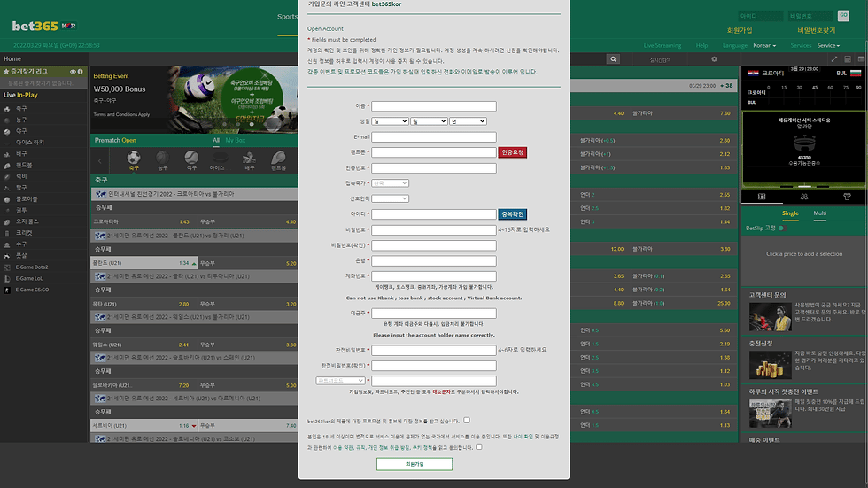
Task: Open the calculator icon above match tracker
Action: point(848,59)
